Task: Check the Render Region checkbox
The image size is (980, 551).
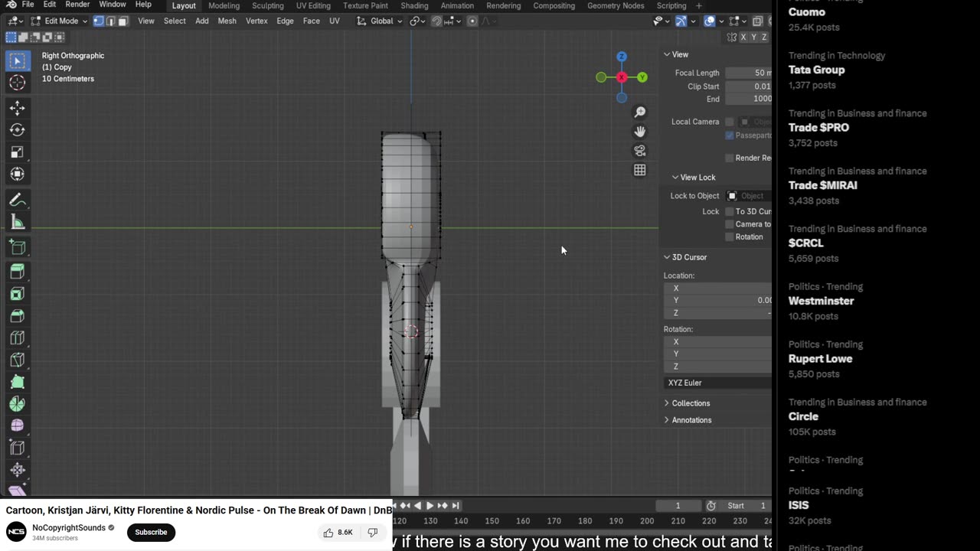Action: point(730,158)
